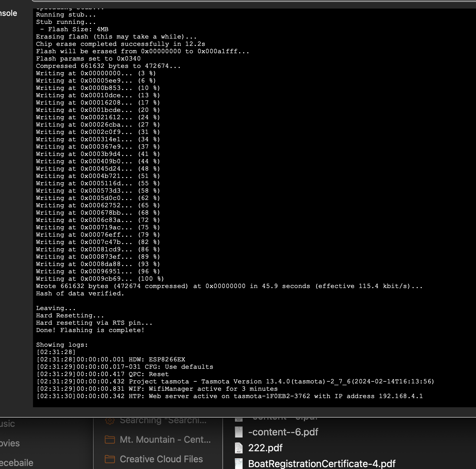This screenshot has width=476, height=469.
Task: Click the 192.168.4.1 IP address in logs
Action: tap(401, 396)
